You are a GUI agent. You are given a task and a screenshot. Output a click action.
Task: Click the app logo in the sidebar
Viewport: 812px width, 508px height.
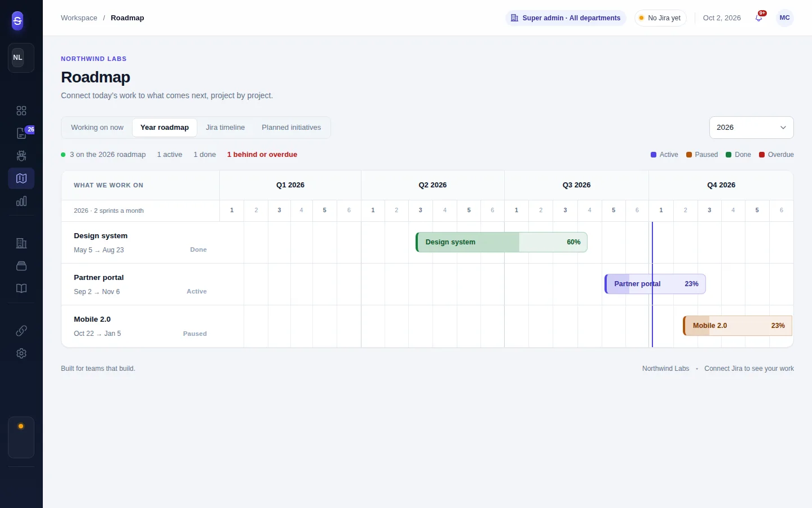tap(17, 21)
